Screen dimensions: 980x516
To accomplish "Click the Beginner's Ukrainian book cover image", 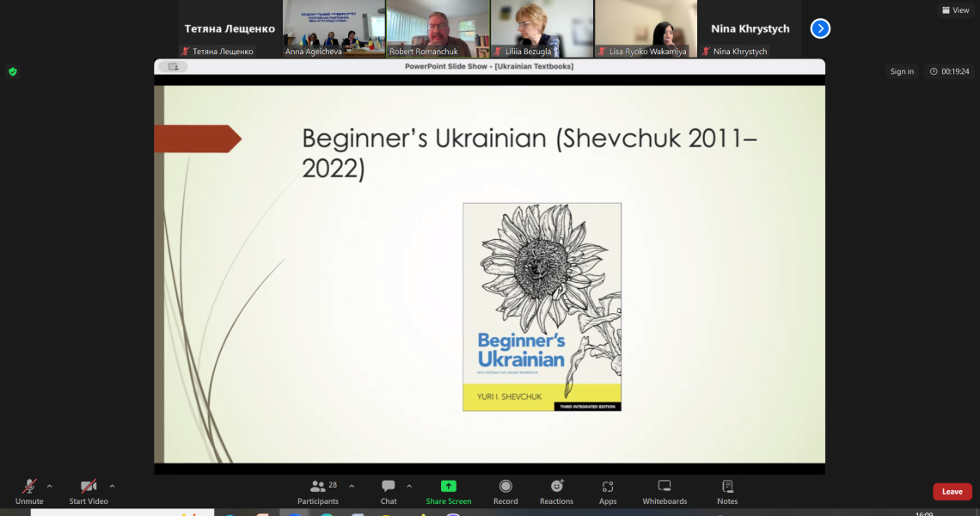I will point(542,306).
